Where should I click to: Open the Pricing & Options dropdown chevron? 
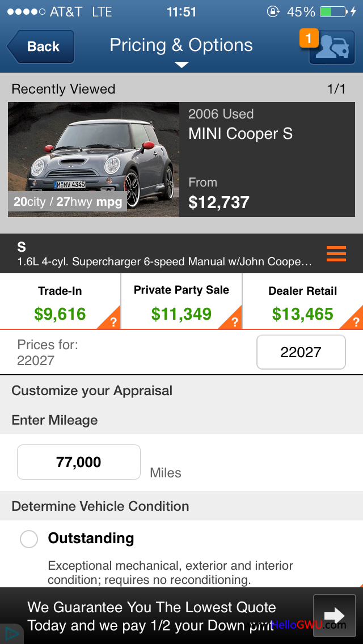click(181, 65)
